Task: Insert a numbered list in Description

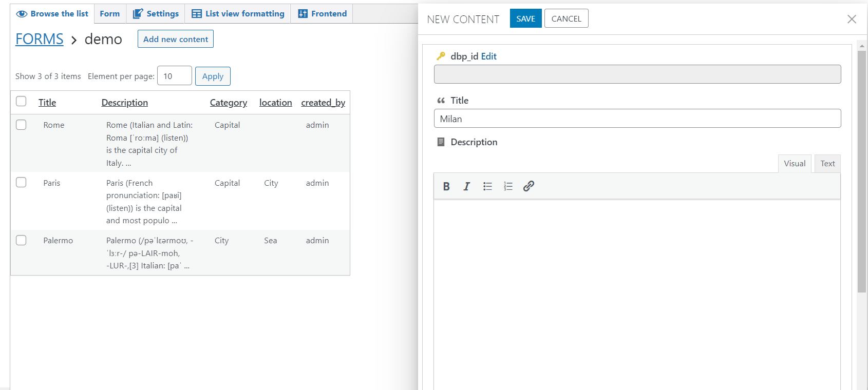Action: tap(508, 186)
